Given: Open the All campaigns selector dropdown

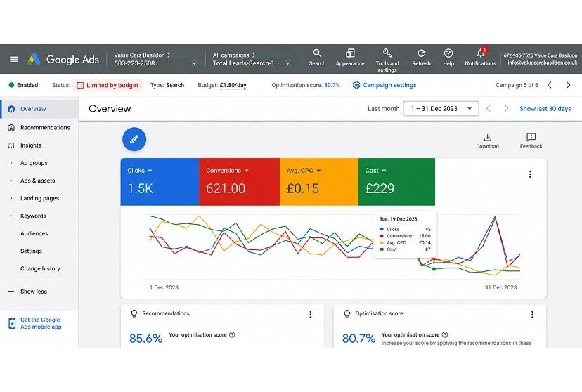Looking at the screenshot, I should coord(287,63).
